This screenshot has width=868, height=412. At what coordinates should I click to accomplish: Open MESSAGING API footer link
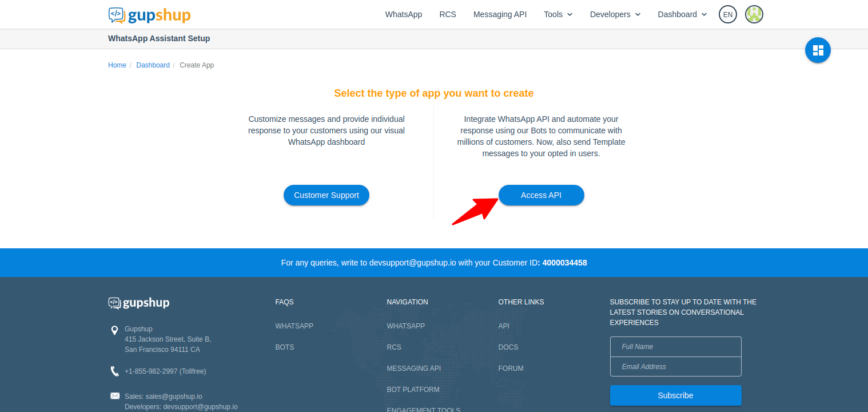point(413,369)
